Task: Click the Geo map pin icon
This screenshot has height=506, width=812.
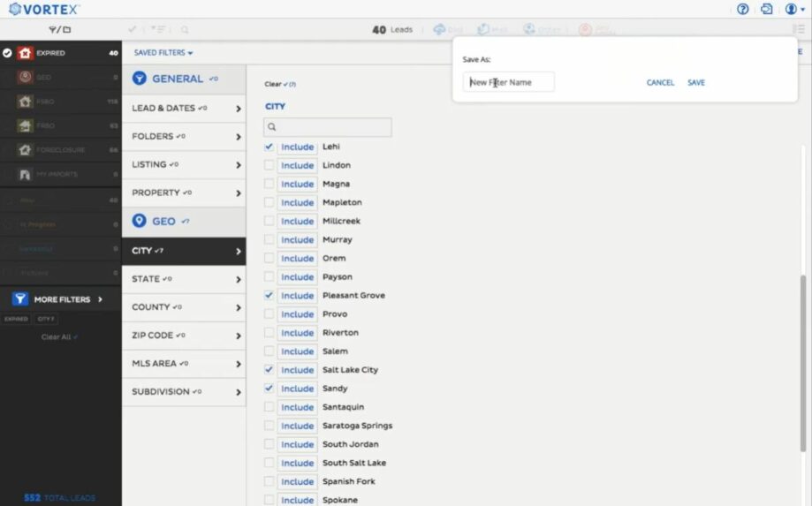Action: [139, 221]
